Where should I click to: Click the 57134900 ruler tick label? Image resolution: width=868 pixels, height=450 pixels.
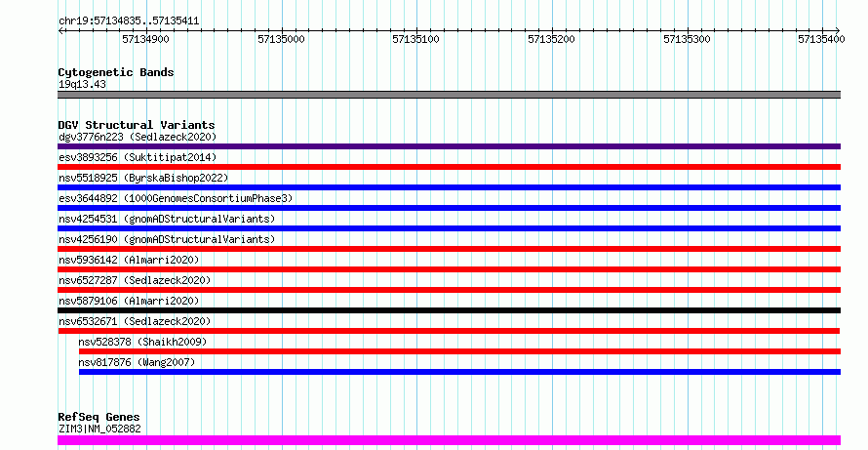coord(145,39)
